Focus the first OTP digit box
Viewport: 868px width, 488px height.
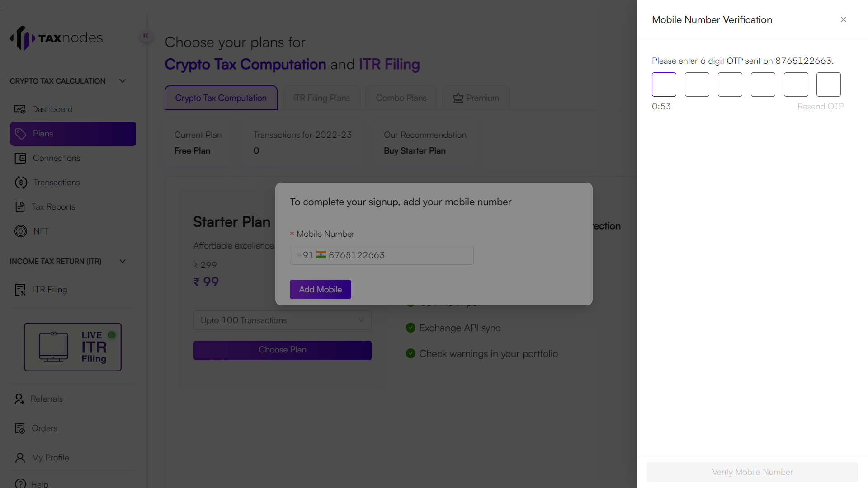(664, 84)
